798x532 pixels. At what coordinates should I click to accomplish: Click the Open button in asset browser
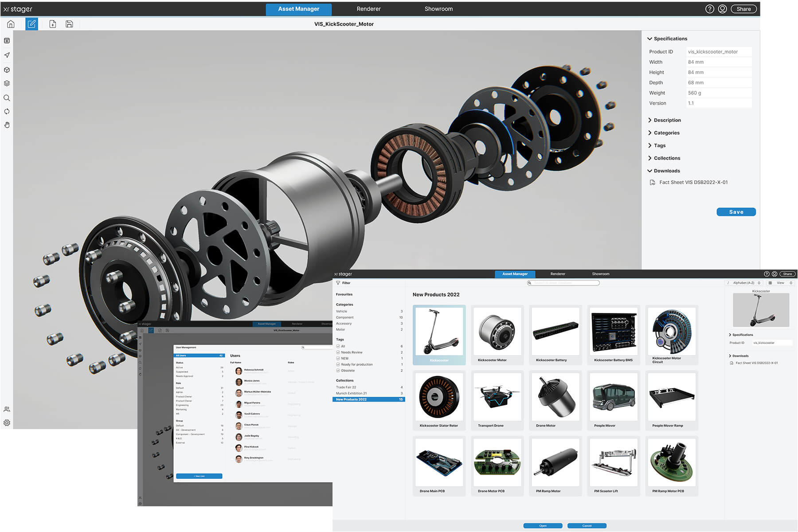click(x=543, y=526)
